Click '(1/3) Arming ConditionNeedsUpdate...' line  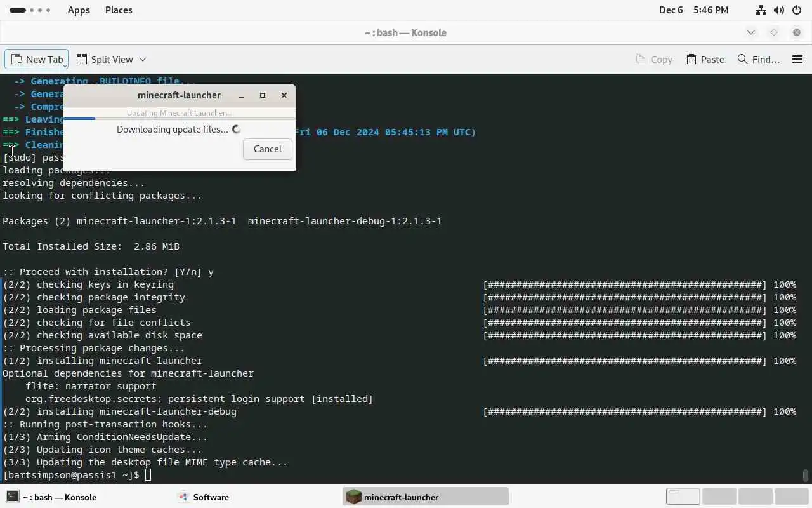(x=105, y=437)
